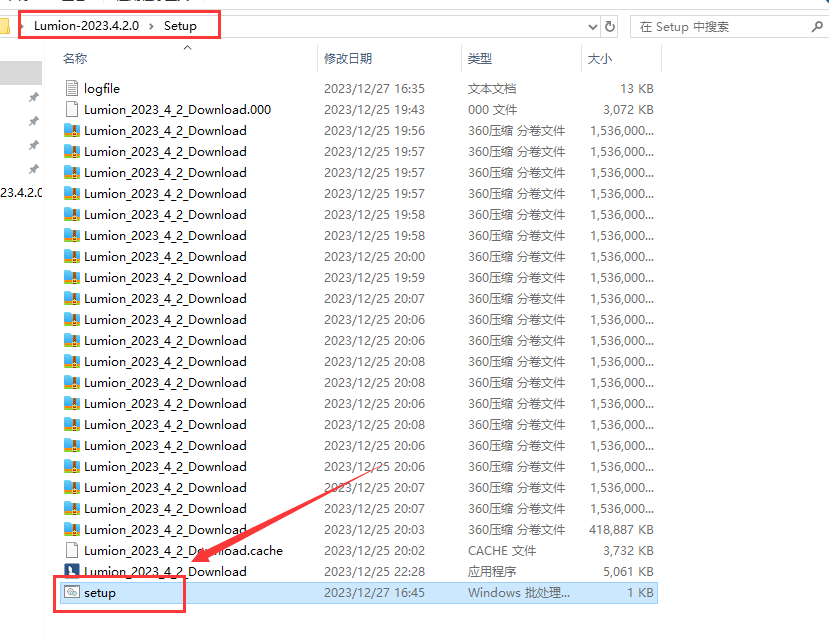
Task: Sort files by 名称 column
Action: point(75,59)
